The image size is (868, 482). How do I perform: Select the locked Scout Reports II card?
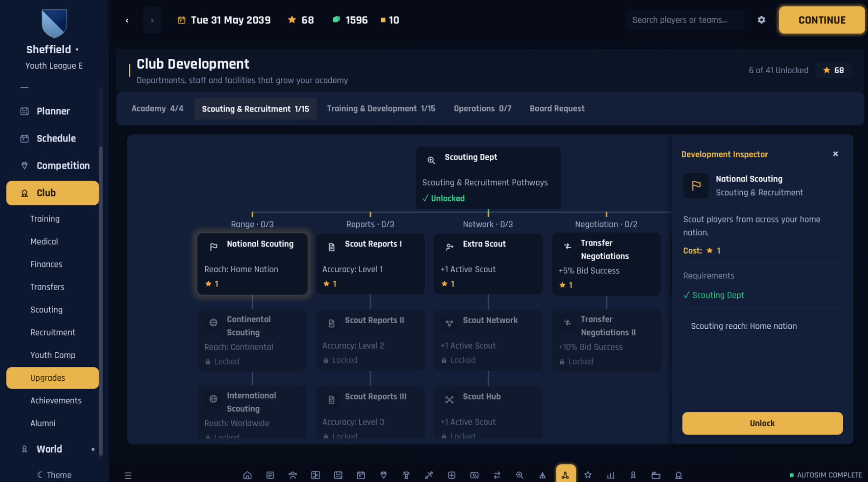[370, 340]
